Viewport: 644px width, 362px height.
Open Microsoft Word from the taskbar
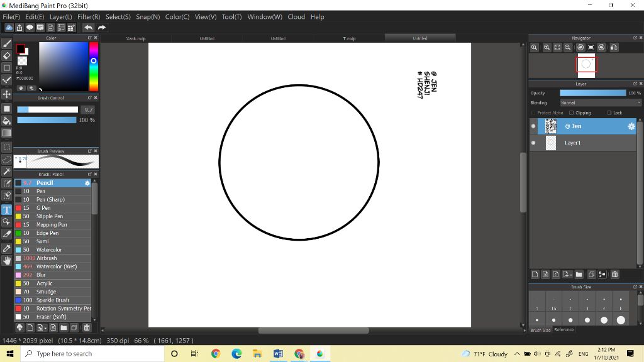tap(278, 353)
